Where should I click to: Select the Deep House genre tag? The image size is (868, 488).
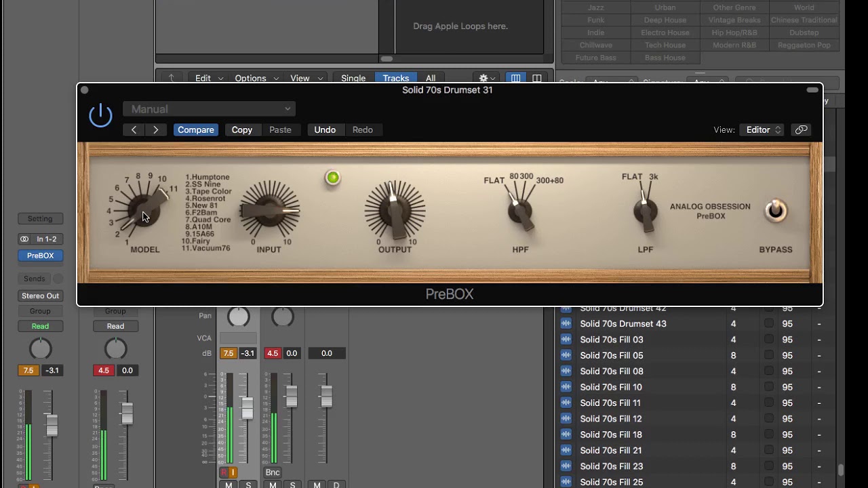(x=665, y=20)
